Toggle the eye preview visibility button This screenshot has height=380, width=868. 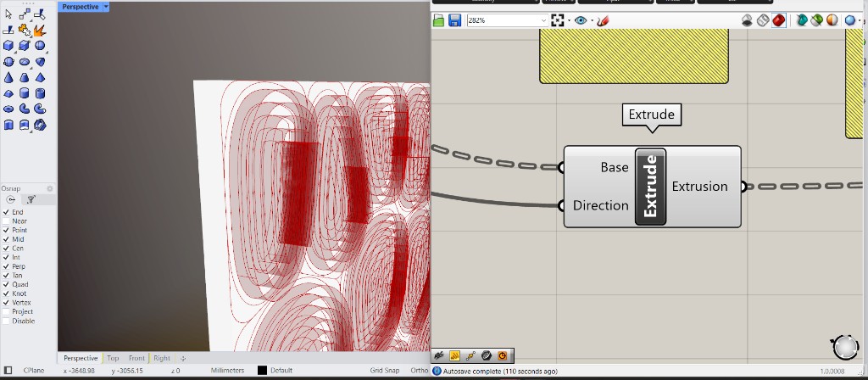(580, 20)
